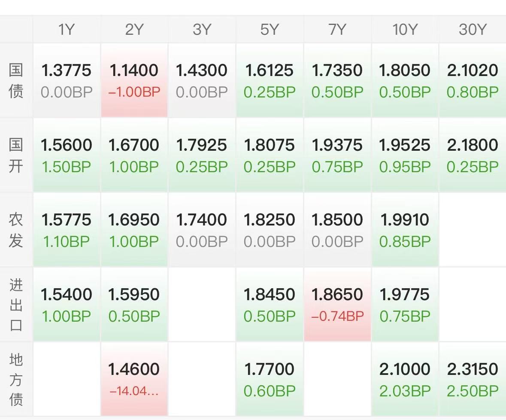Screen dimensions: 506x420
Task: Select the 地方债 row label
Action: point(16,379)
